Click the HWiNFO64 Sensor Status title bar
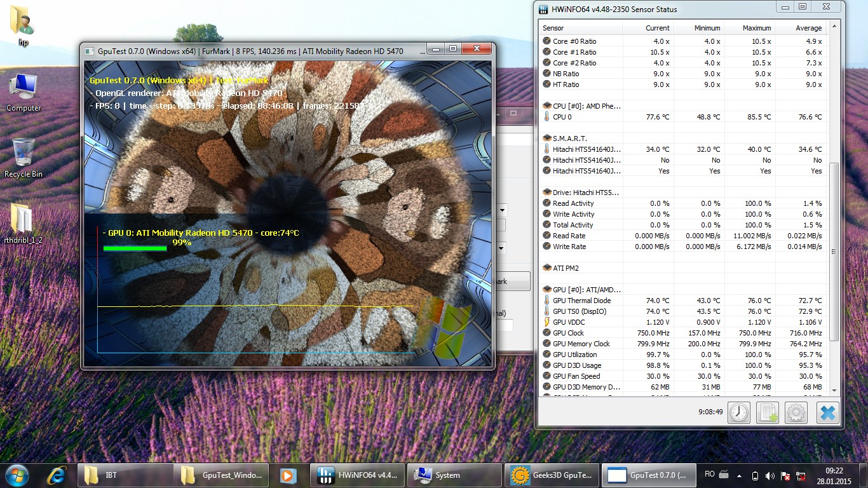Viewport: 868px width, 488px height. pos(654,9)
